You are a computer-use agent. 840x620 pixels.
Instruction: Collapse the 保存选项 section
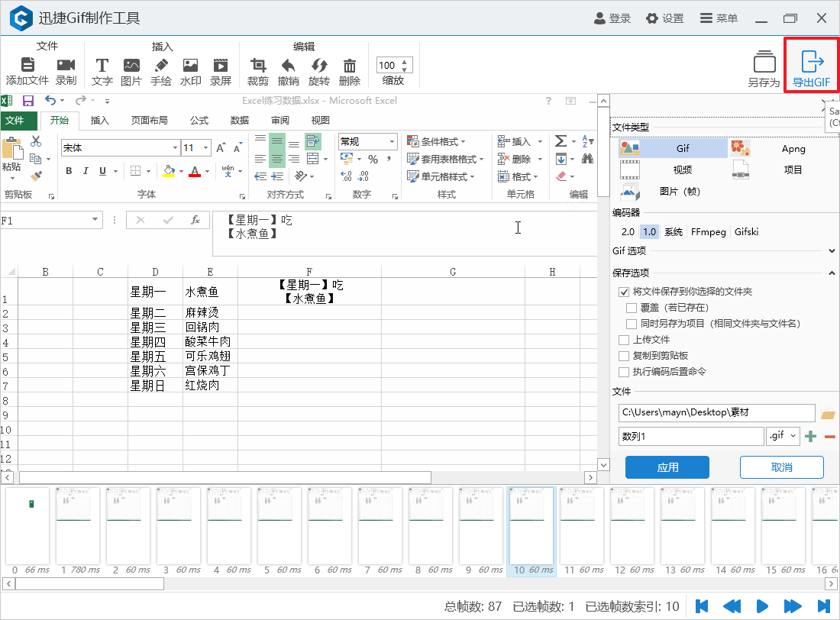(x=831, y=273)
